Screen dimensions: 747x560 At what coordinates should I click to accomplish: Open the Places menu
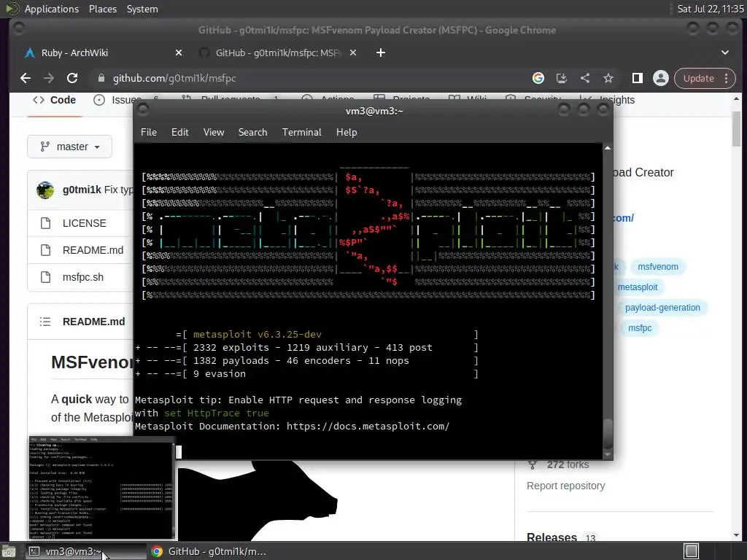pos(103,9)
